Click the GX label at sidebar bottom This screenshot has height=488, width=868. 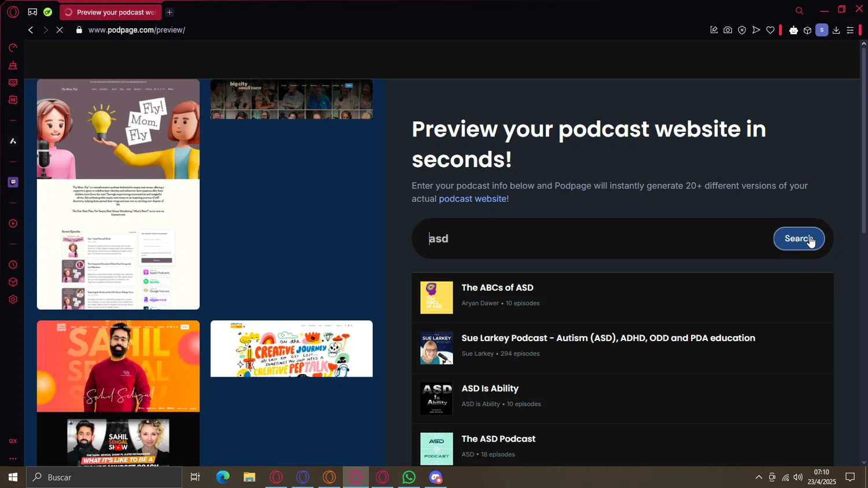tap(13, 441)
